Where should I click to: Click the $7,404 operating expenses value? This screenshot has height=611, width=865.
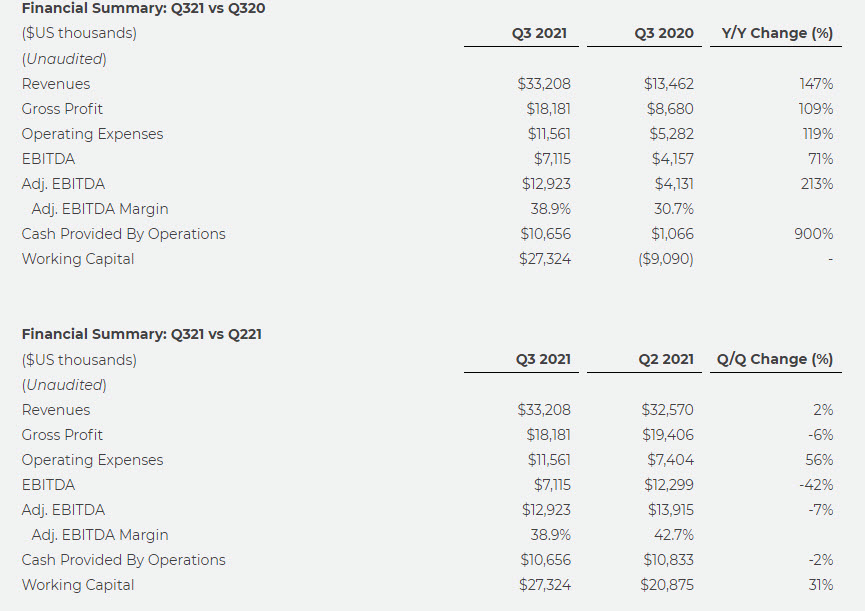(670, 460)
